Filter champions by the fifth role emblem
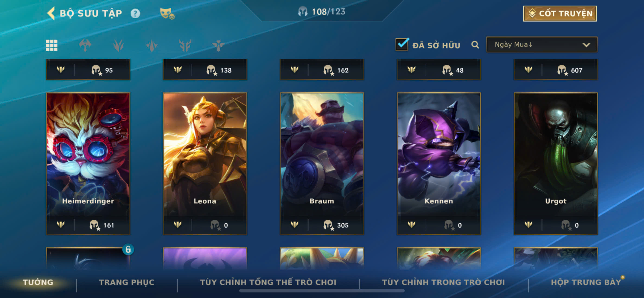Viewport: 644px width, 298px height. click(218, 45)
